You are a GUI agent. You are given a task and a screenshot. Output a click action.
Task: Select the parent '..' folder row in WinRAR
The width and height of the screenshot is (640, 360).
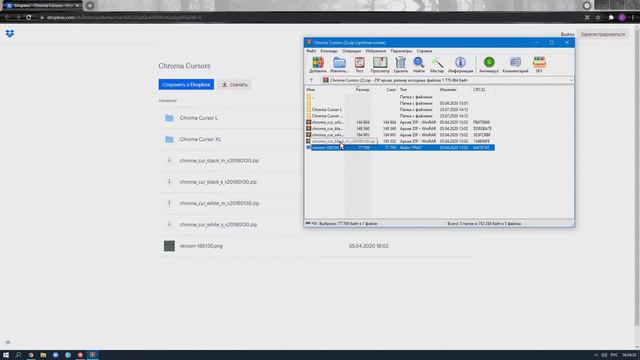click(400, 97)
